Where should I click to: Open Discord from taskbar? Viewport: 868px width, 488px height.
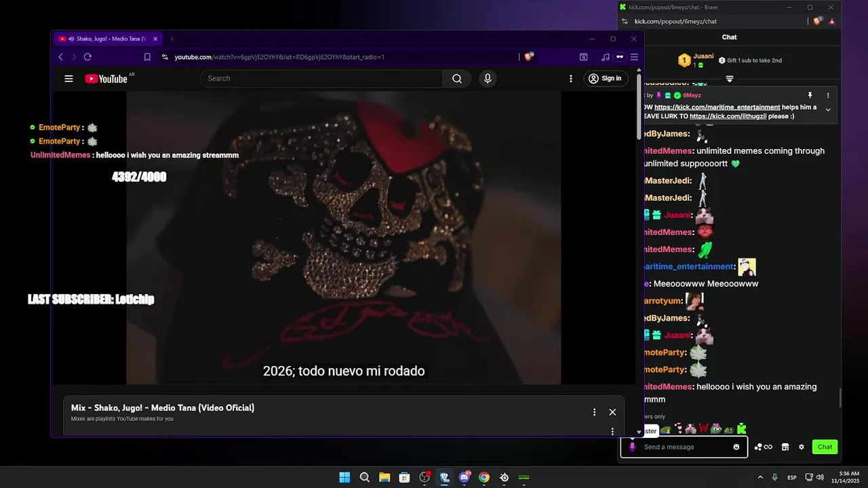click(x=465, y=477)
